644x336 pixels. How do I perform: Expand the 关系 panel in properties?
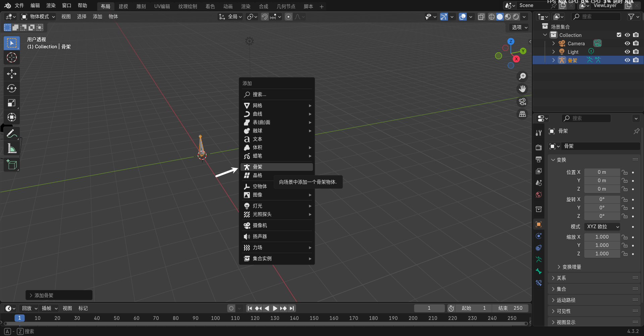561,278
